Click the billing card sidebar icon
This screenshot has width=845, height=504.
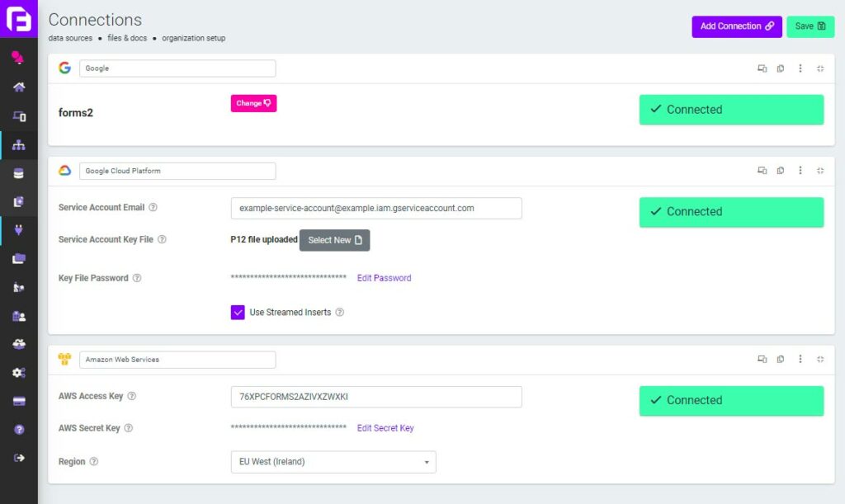point(19,401)
